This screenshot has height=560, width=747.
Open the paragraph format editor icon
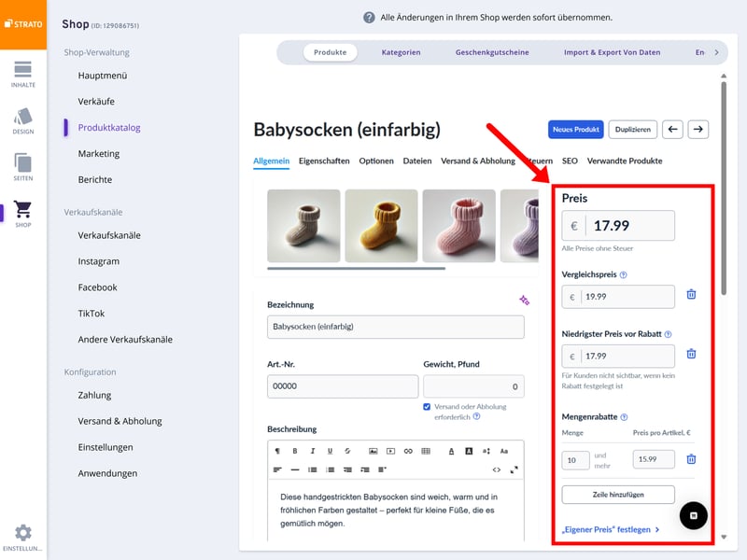(277, 451)
